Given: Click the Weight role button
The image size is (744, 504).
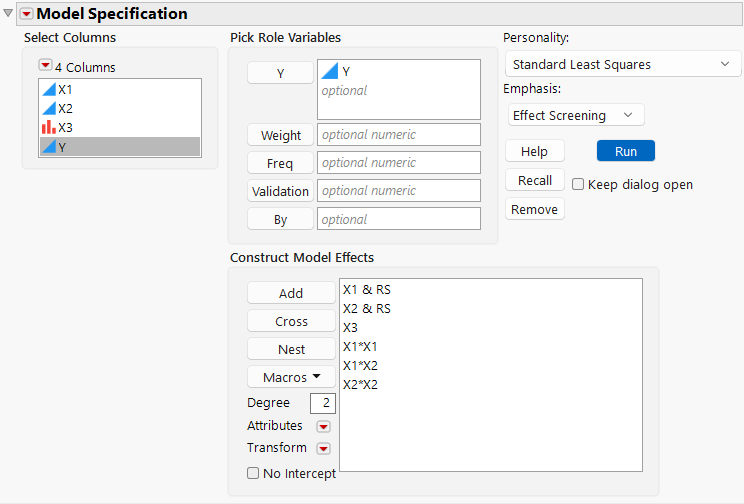Looking at the screenshot, I should click(280, 135).
